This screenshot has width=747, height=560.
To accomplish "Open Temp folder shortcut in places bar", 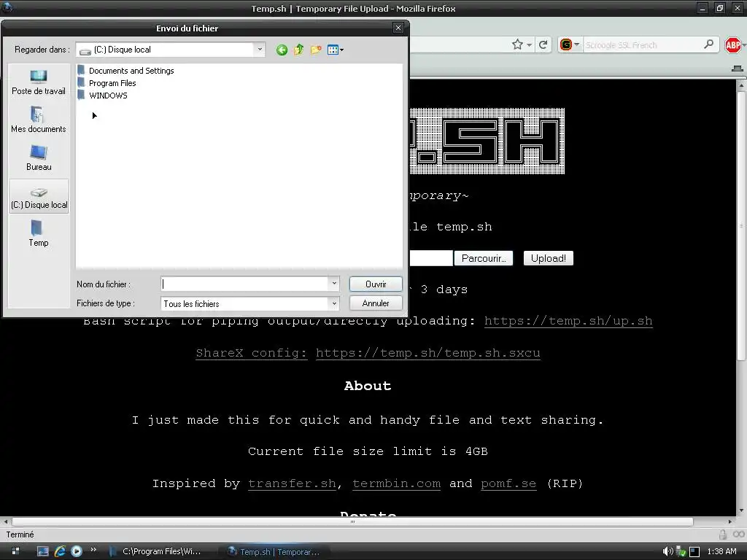I will coord(39,234).
